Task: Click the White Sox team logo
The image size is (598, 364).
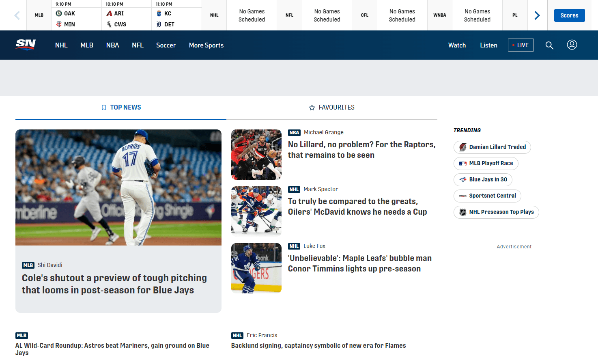Action: click(109, 24)
